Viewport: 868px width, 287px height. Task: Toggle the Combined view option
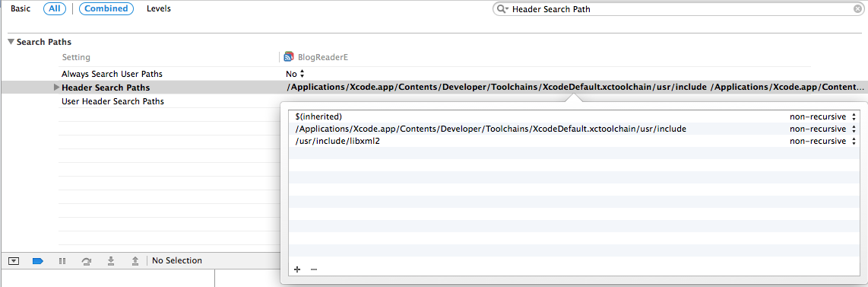[x=106, y=9]
